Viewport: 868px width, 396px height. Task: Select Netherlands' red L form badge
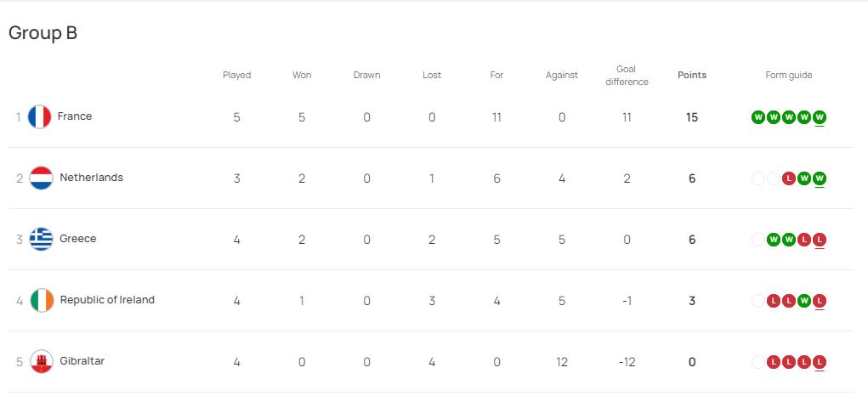pos(789,178)
